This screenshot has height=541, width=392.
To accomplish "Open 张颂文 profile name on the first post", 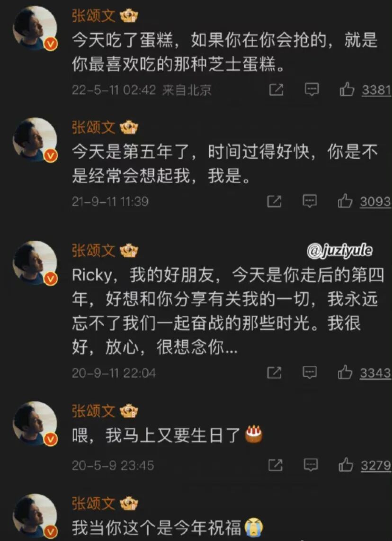I will tap(93, 16).
